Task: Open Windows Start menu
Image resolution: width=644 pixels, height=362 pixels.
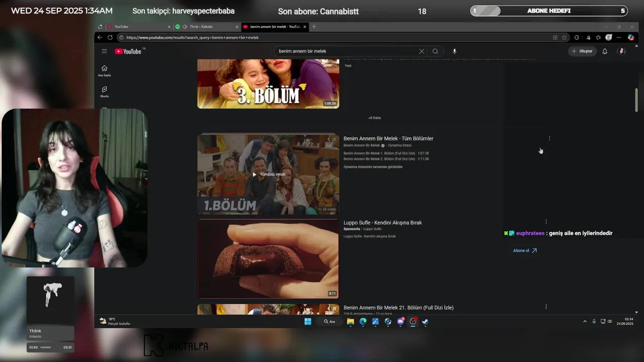Action: [x=307, y=322]
